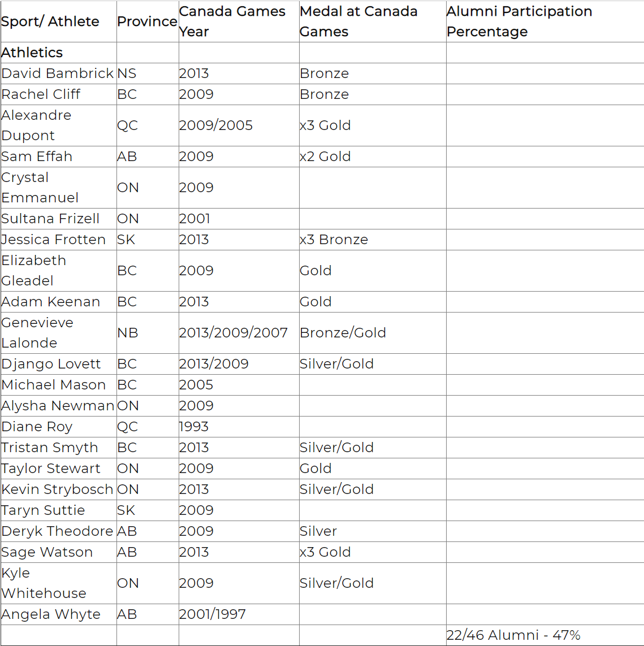The width and height of the screenshot is (644, 646).
Task: Click the Django Lovett name cell
Action: pyautogui.click(x=51, y=364)
